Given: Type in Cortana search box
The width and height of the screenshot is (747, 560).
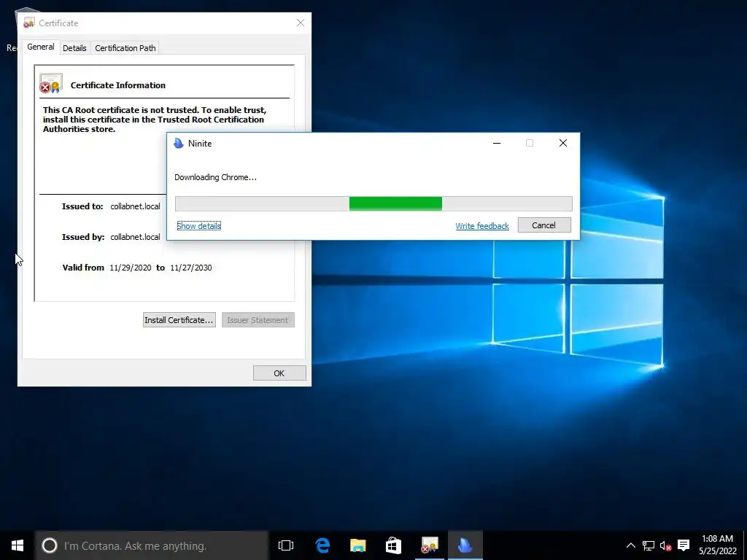Looking at the screenshot, I should tap(152, 545).
